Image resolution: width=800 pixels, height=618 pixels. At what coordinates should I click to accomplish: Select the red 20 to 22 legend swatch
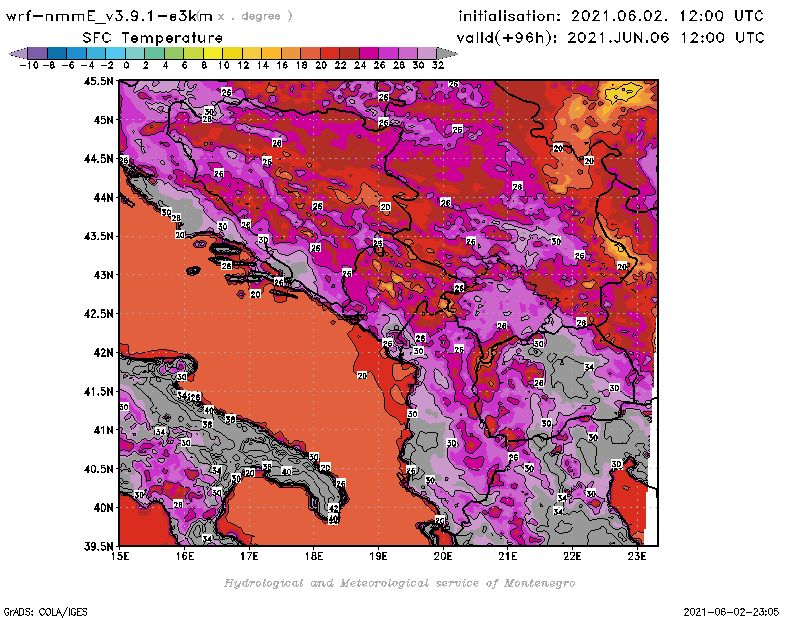pos(330,53)
